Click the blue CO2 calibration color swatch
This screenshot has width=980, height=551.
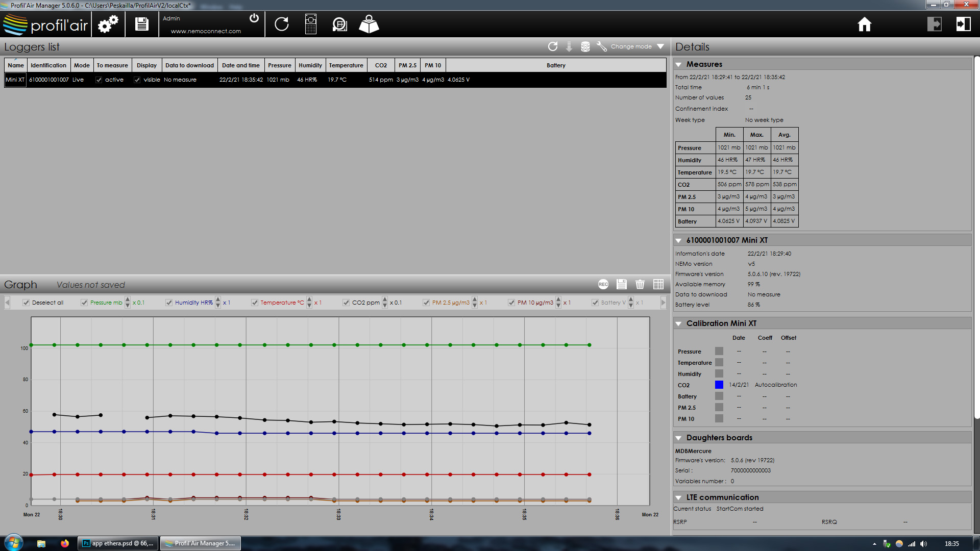(719, 385)
